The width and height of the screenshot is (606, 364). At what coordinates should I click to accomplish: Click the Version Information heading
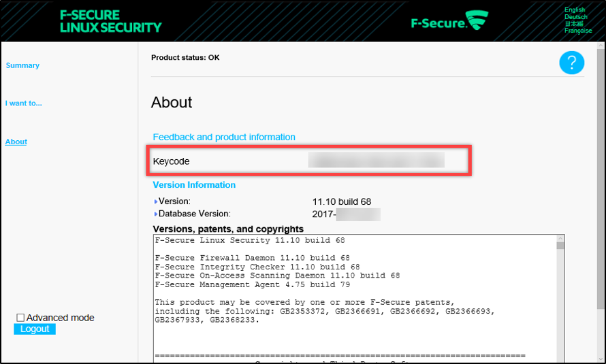[x=194, y=184]
